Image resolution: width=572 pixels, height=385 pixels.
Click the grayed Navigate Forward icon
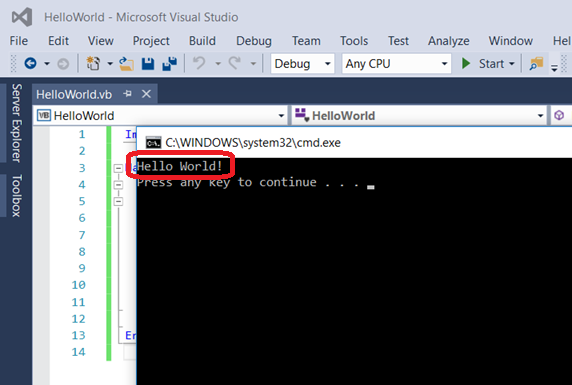point(63,64)
